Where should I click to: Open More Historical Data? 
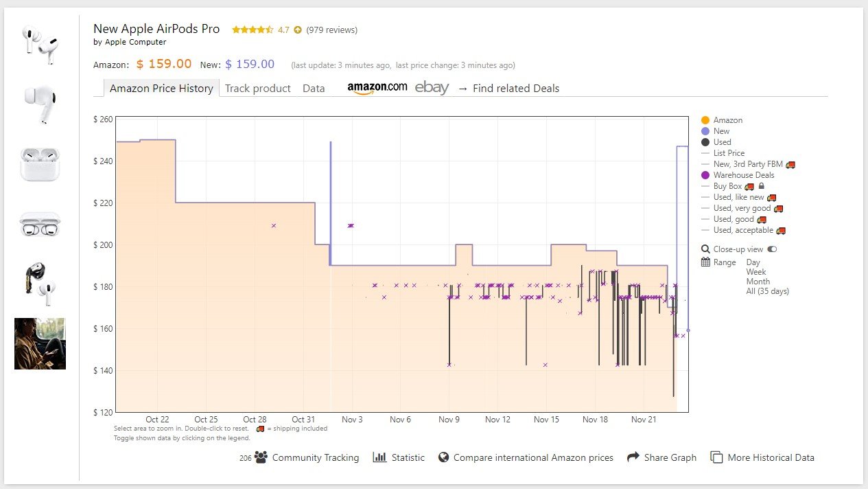pos(771,457)
